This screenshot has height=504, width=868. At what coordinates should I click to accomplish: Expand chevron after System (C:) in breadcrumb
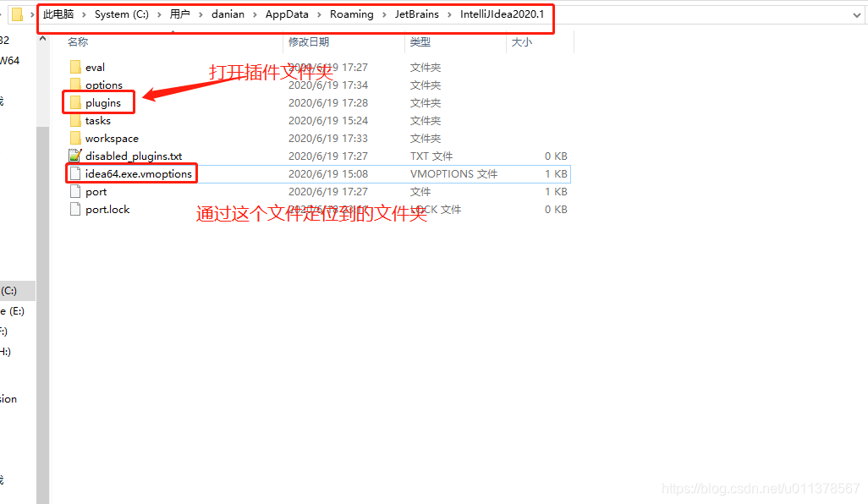159,14
